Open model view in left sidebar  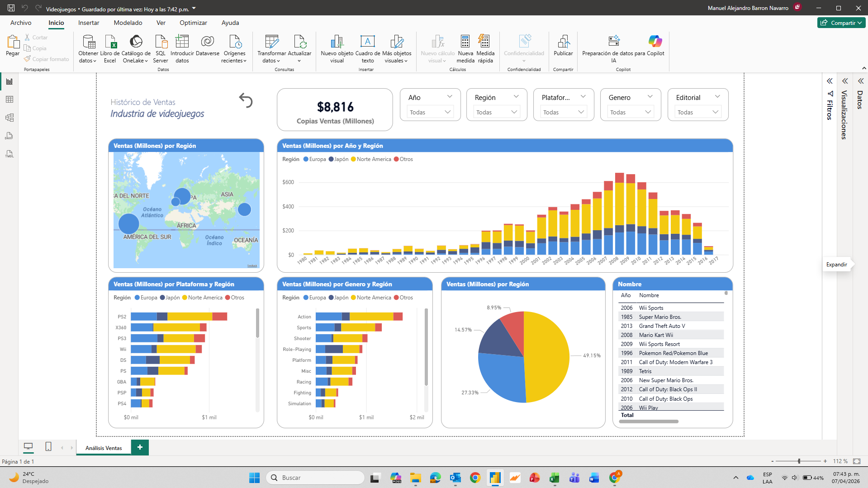tap(9, 118)
